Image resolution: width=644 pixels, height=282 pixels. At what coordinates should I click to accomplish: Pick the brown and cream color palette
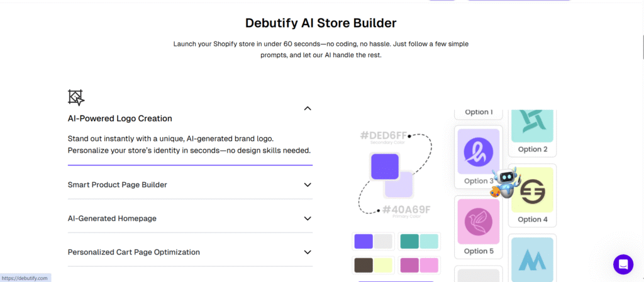(x=373, y=265)
